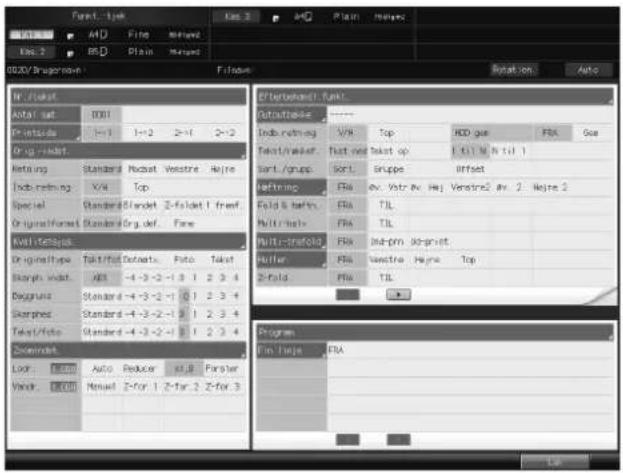Select Org.def. in Originalformat row
623x473 pixels.
click(x=140, y=224)
